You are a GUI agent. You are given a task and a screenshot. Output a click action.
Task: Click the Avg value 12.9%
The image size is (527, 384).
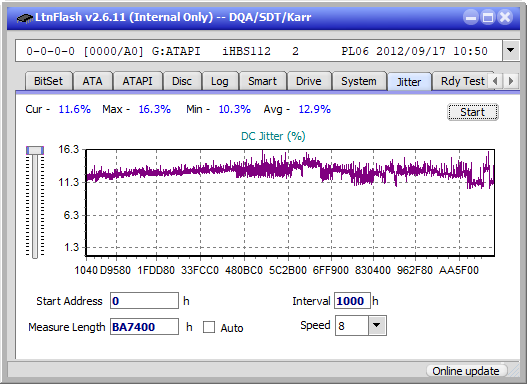[x=315, y=109]
